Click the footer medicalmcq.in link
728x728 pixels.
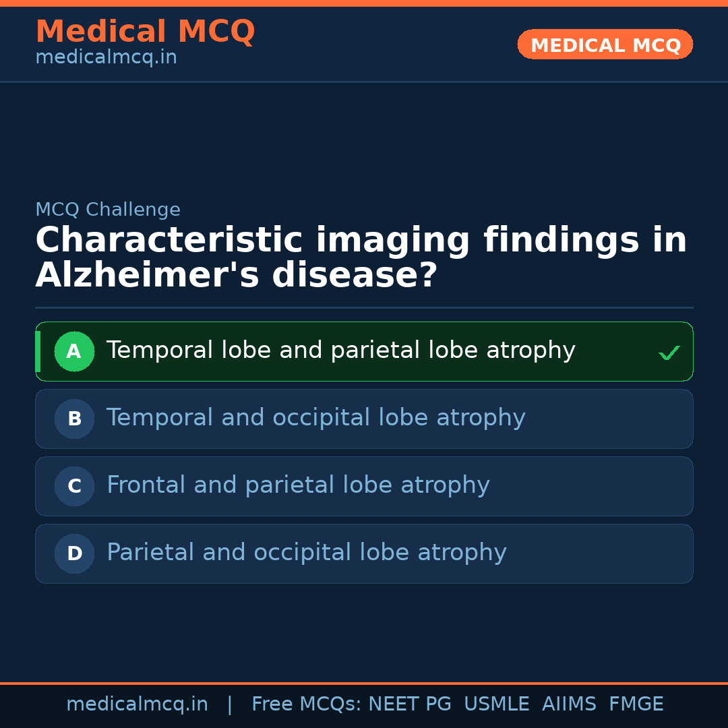tap(137, 704)
